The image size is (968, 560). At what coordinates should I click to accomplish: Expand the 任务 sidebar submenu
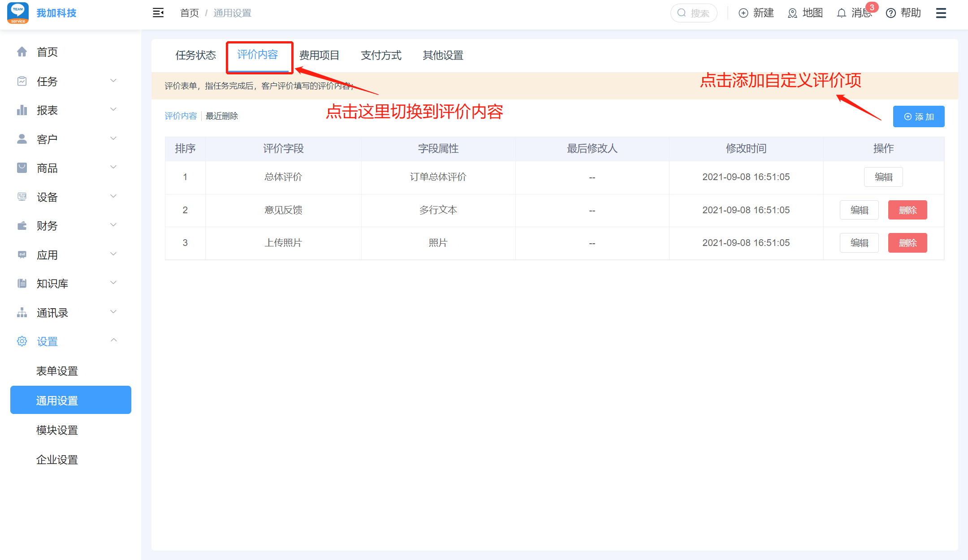coord(113,81)
